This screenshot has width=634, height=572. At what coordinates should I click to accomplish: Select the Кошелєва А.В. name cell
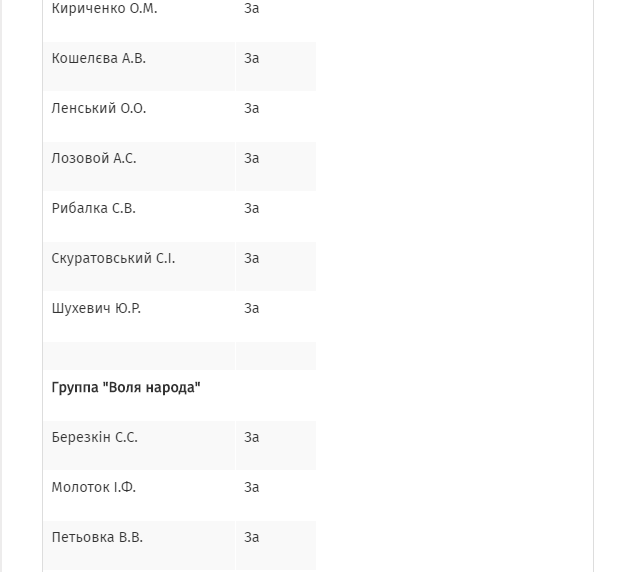point(99,59)
